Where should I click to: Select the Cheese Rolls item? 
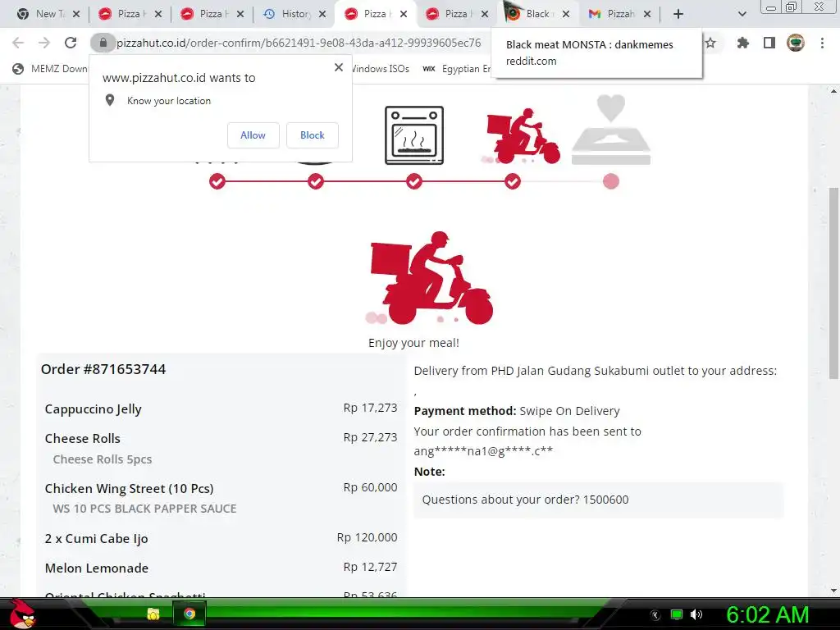click(x=83, y=438)
